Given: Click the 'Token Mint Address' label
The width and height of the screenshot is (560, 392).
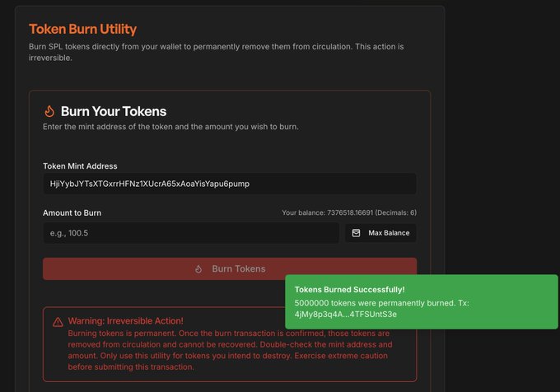Looking at the screenshot, I should (x=80, y=166).
